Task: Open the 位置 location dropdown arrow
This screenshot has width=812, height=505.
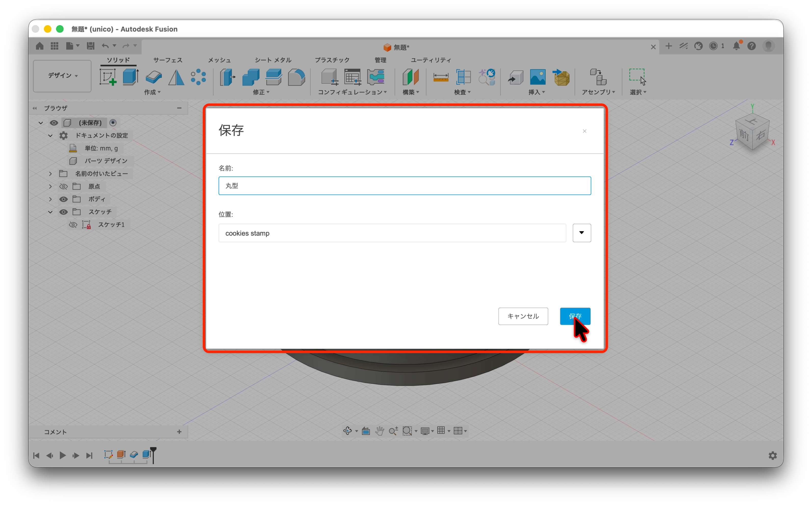Action: point(582,233)
